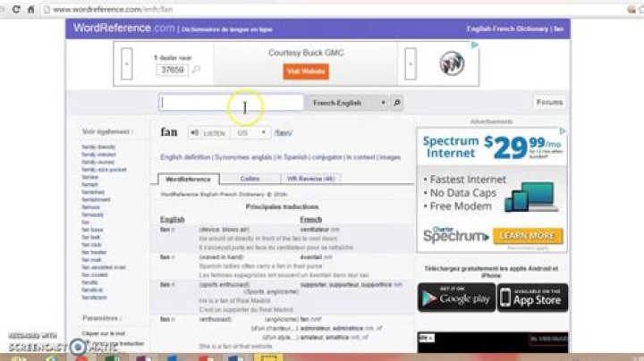Click the banner ad's AdChoices triangle icon
This screenshot has width=644, height=361.
click(474, 45)
